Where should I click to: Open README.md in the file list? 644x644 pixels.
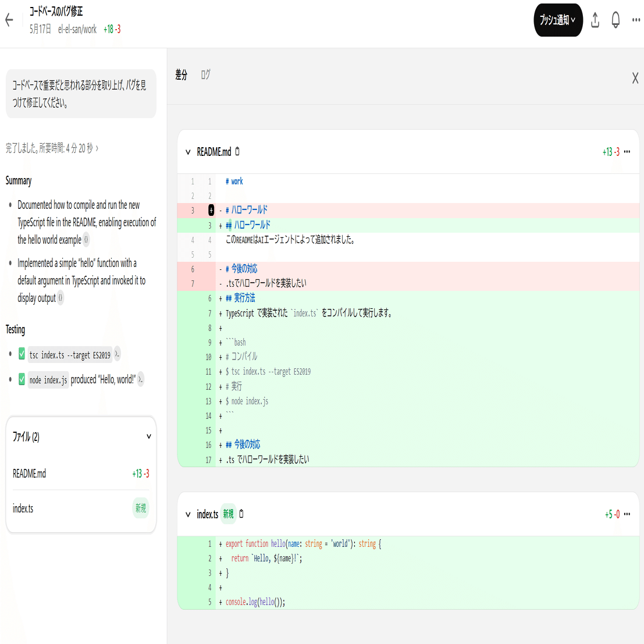coord(81,474)
